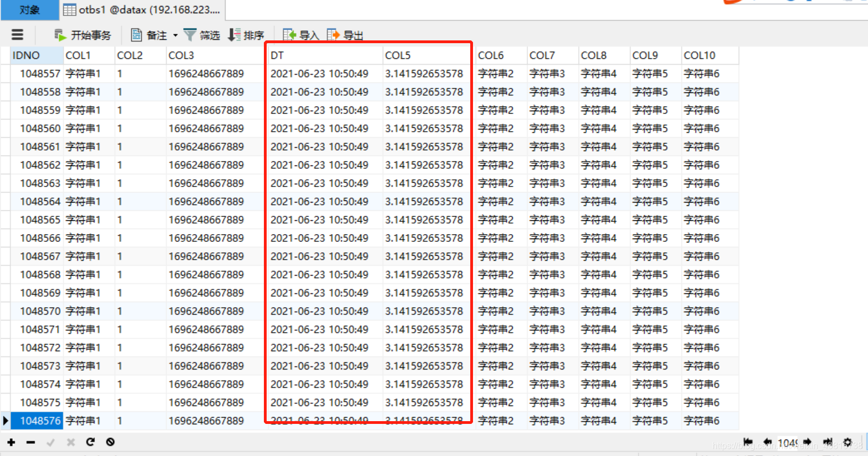The image size is (868, 456).
Task: Select the IDNO cell 1048565
Action: pyautogui.click(x=36, y=220)
